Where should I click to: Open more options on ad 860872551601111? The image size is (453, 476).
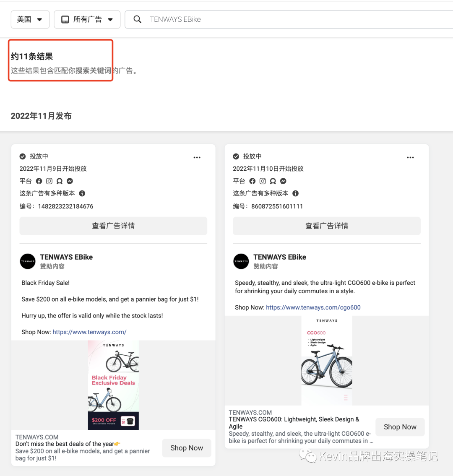tap(411, 157)
